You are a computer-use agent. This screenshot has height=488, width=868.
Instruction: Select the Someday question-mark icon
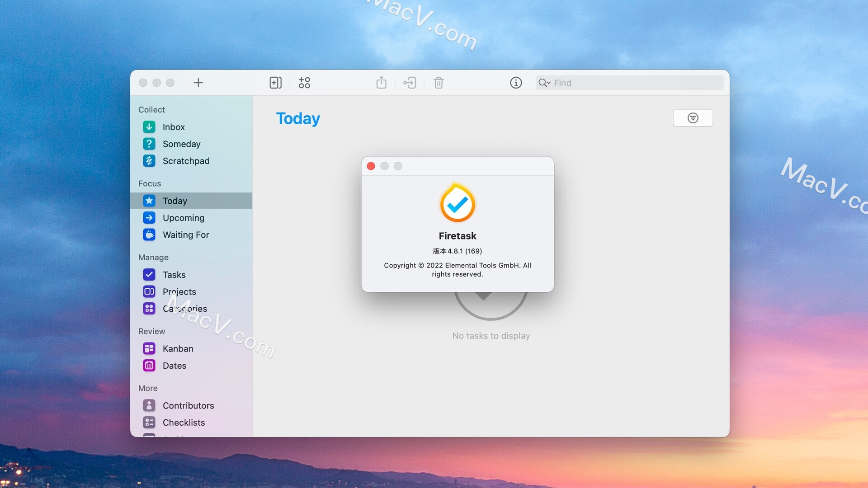click(x=149, y=144)
